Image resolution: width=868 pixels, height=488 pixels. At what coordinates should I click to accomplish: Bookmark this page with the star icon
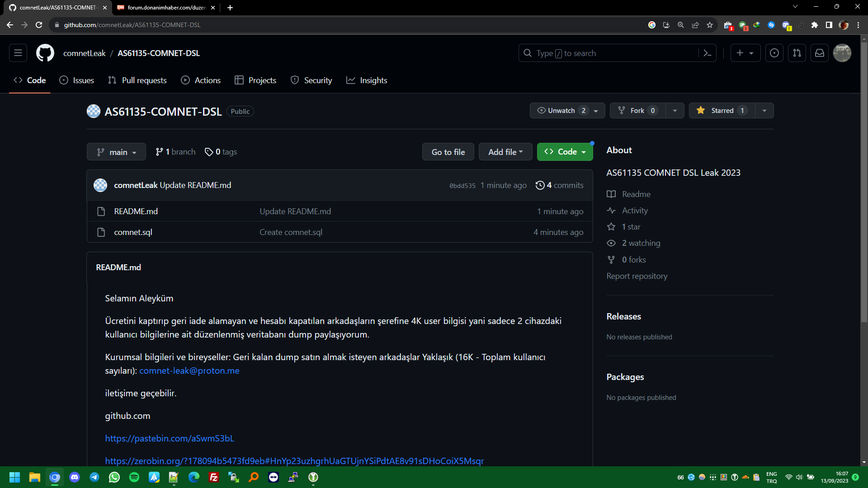click(710, 25)
